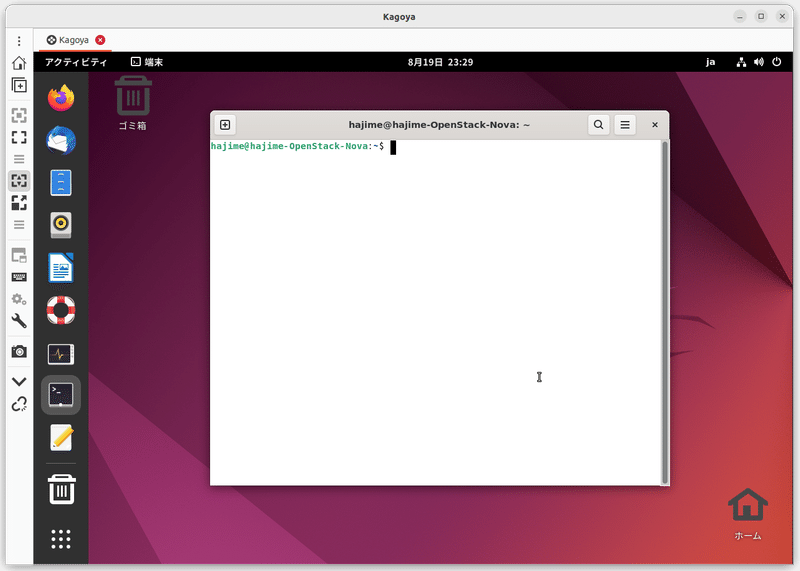Select the ゴミ箱 desktop icon
Image resolution: width=800 pixels, height=571 pixels.
point(133,104)
